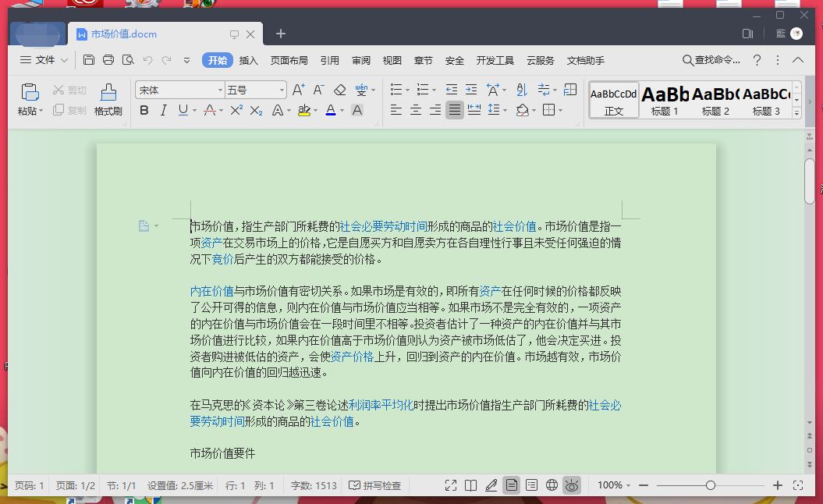Open the 插入 (Insert) ribbon tab
This screenshot has height=504, width=823.
tap(248, 60)
